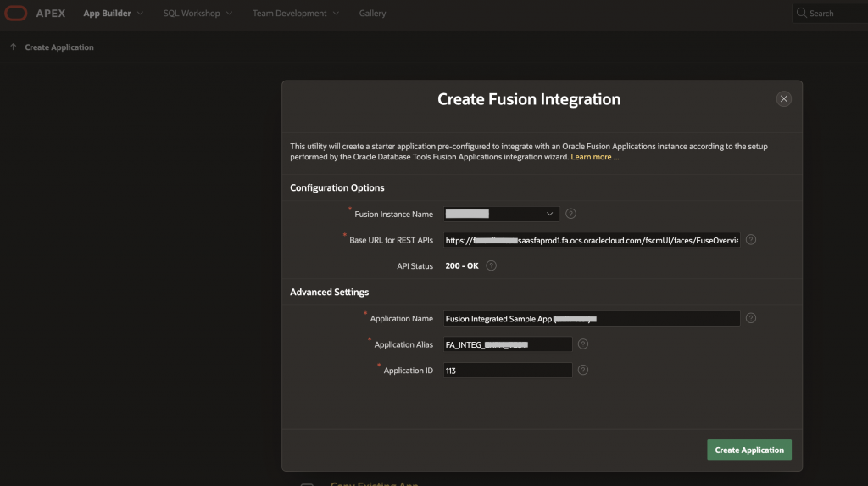The image size is (868, 486).
Task: Click help icon beside Base URL field
Action: coord(751,240)
